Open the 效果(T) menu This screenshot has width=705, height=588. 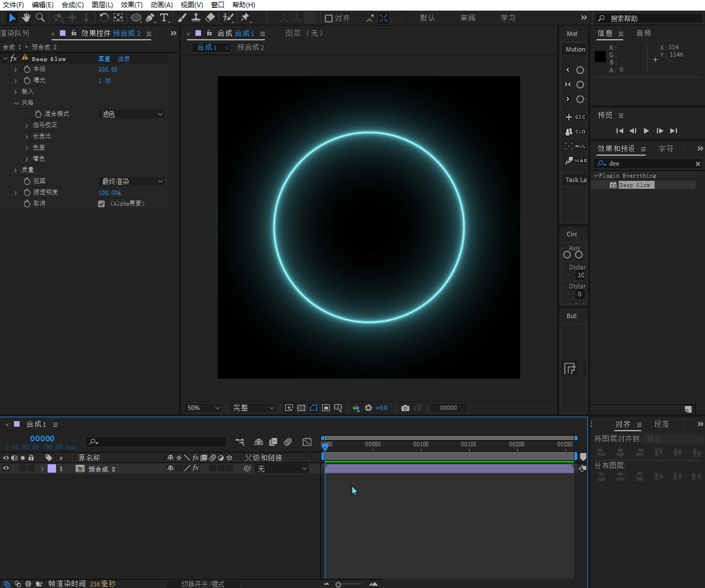tap(132, 4)
